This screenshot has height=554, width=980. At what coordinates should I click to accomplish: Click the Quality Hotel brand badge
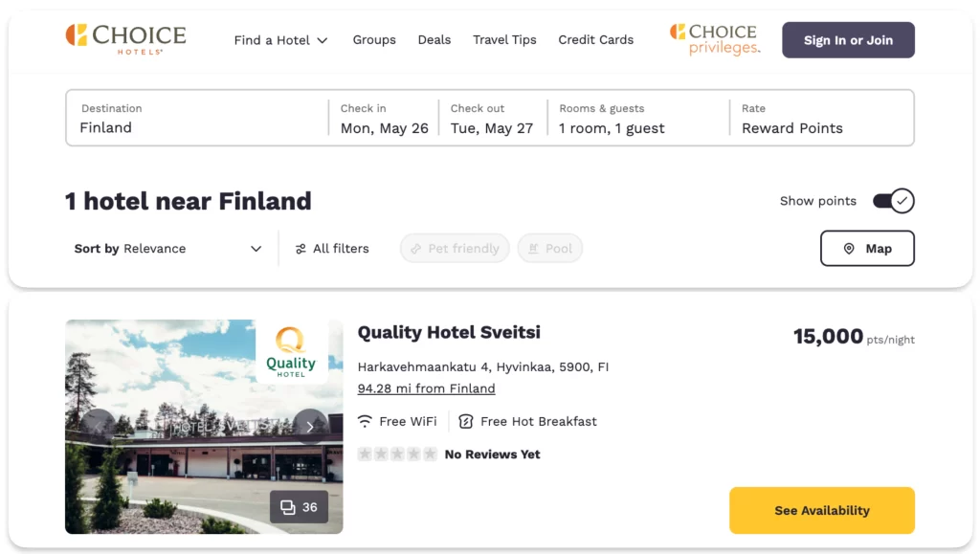[291, 352]
